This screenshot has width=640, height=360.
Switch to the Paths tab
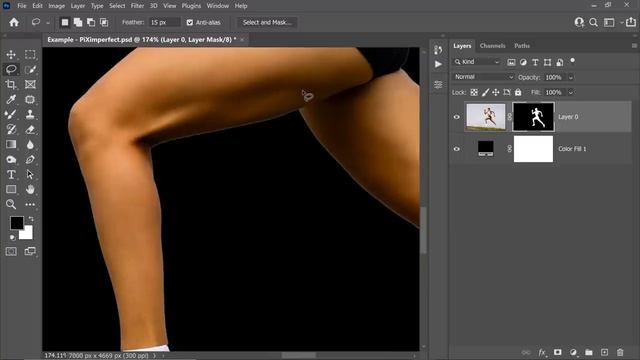(x=522, y=46)
